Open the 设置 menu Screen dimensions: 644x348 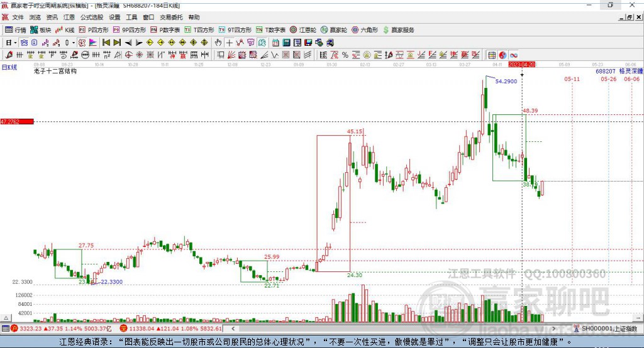coord(114,17)
